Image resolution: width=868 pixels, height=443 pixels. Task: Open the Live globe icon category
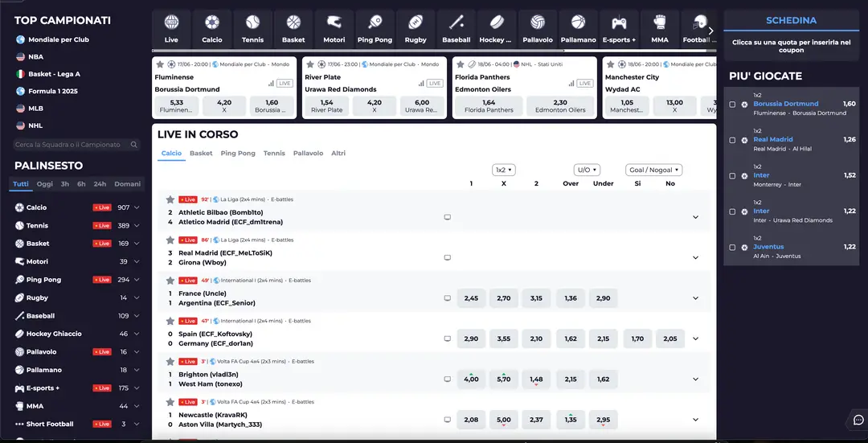click(x=172, y=23)
